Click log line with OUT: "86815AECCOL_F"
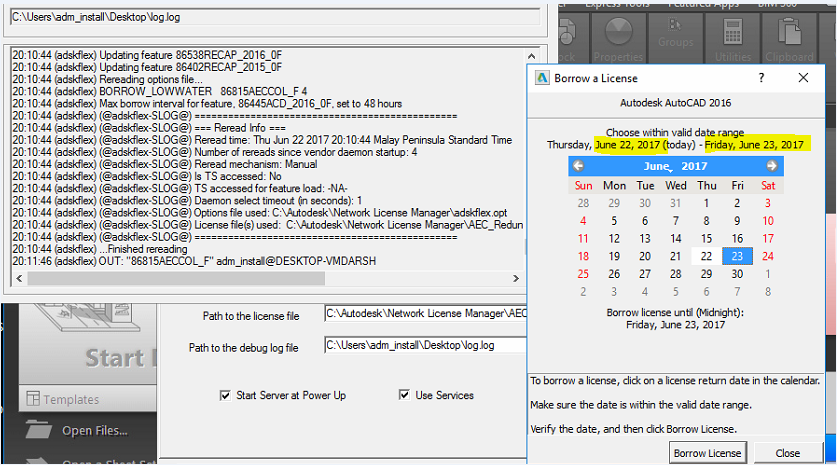This screenshot has height=465, width=837. tap(194, 261)
